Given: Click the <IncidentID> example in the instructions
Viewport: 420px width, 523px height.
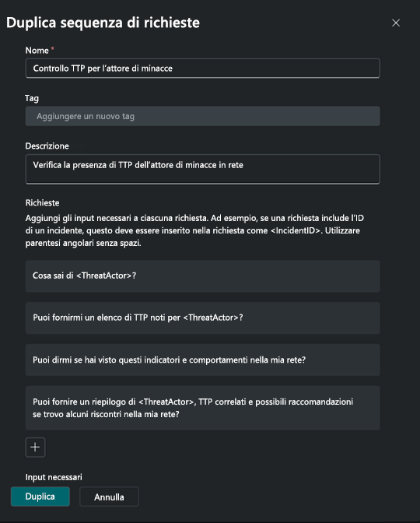Looking at the screenshot, I should tap(296, 230).
